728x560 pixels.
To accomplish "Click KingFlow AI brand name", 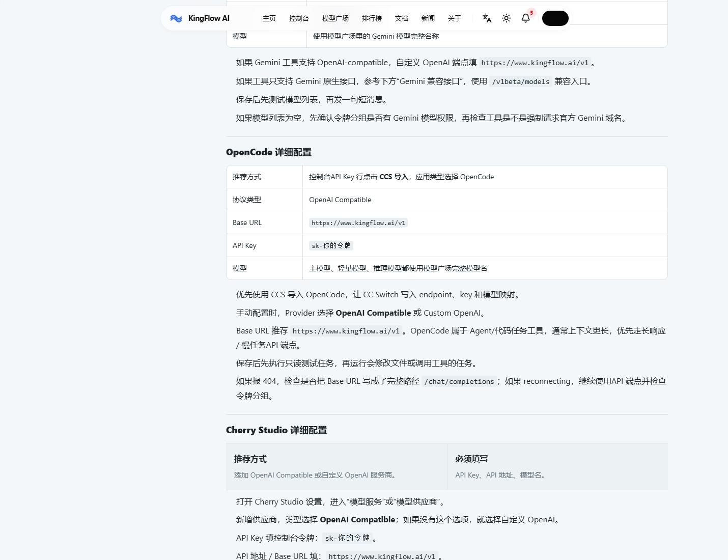I will [209, 18].
